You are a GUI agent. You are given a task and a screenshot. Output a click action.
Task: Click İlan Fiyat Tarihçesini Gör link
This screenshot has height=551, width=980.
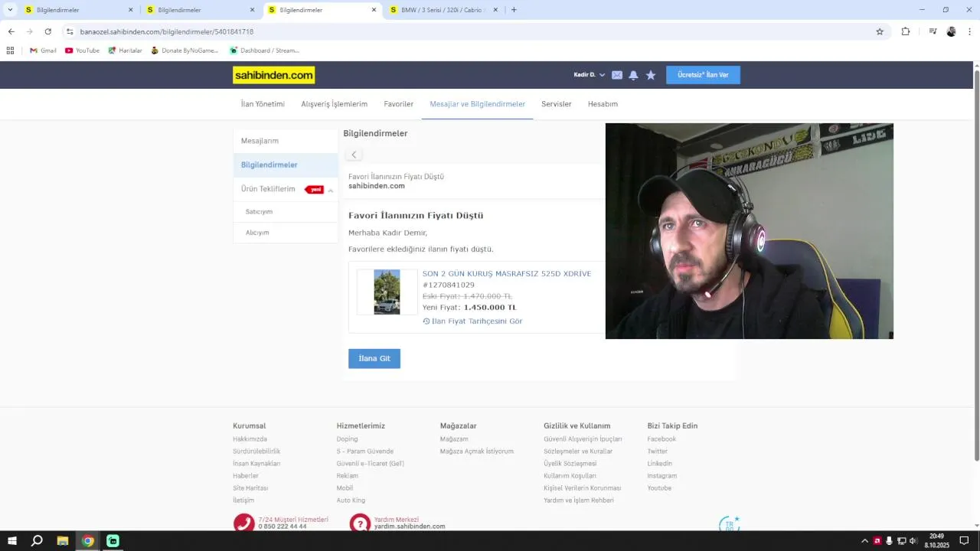(x=472, y=321)
